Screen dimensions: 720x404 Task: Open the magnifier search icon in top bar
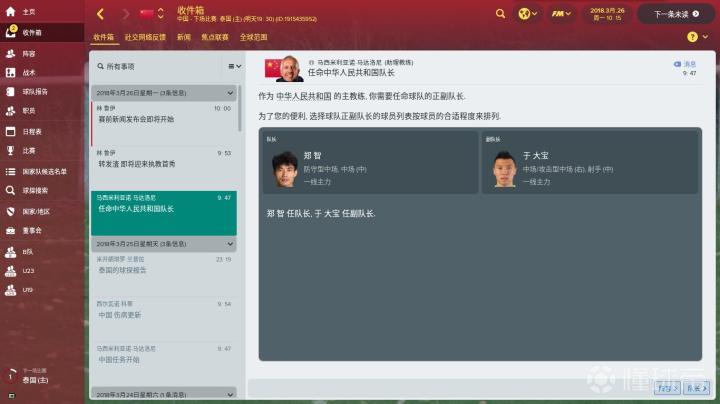pyautogui.click(x=500, y=14)
